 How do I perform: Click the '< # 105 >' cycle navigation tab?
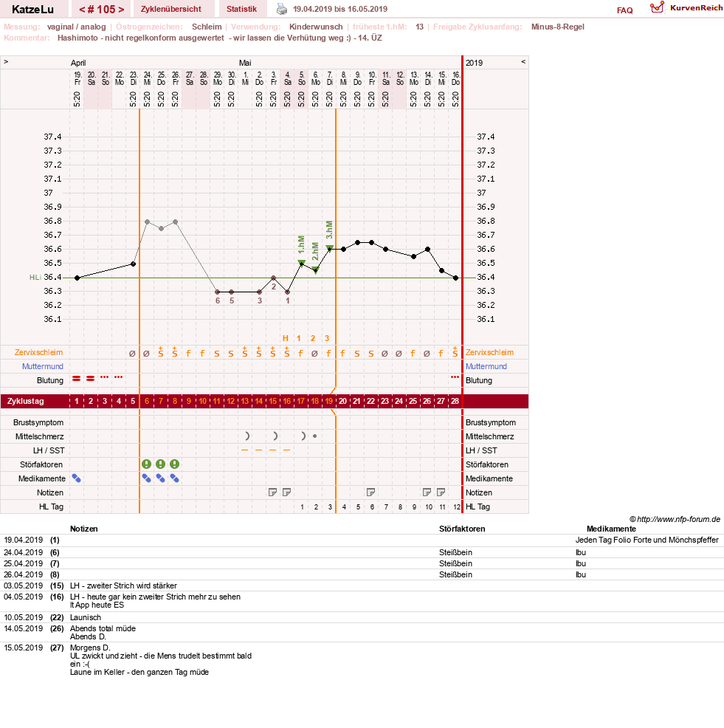coord(102,10)
